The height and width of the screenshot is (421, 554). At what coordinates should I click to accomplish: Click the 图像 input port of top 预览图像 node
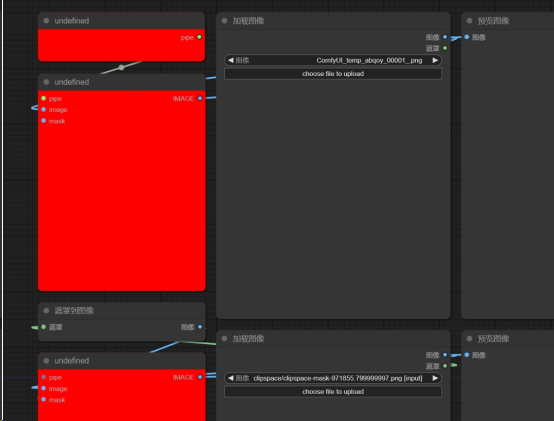467,37
